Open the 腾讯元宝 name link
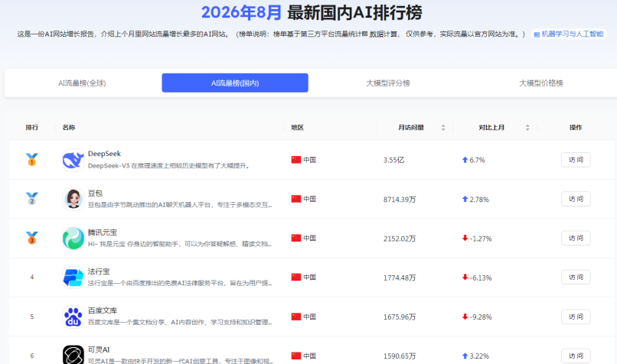The height and width of the screenshot is (364, 617). pos(103,232)
